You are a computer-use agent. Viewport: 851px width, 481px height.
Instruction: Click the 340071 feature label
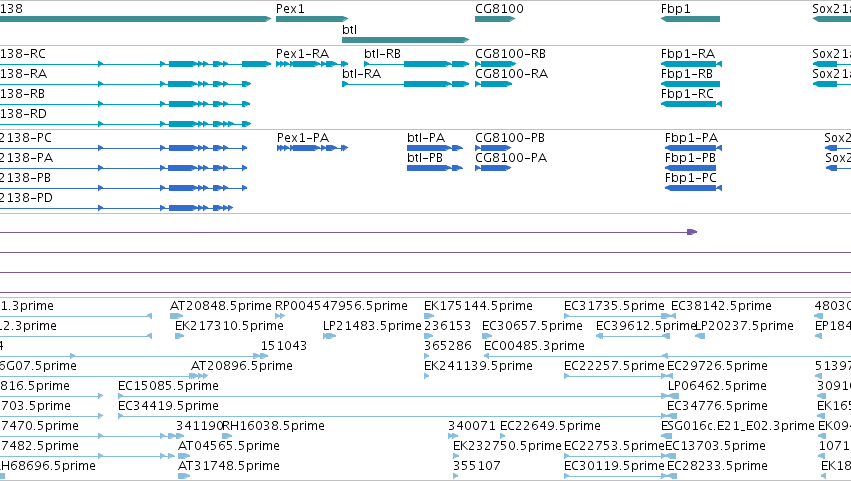tap(471, 427)
